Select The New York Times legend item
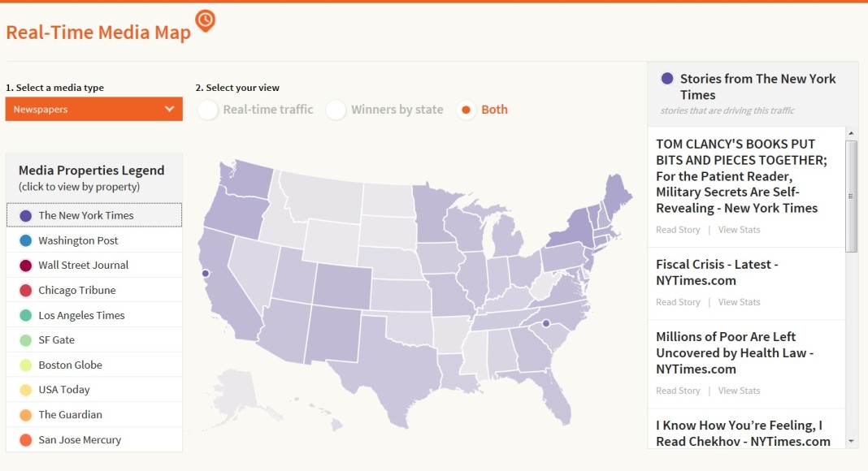Screen dimensions: 868x471 85,215
